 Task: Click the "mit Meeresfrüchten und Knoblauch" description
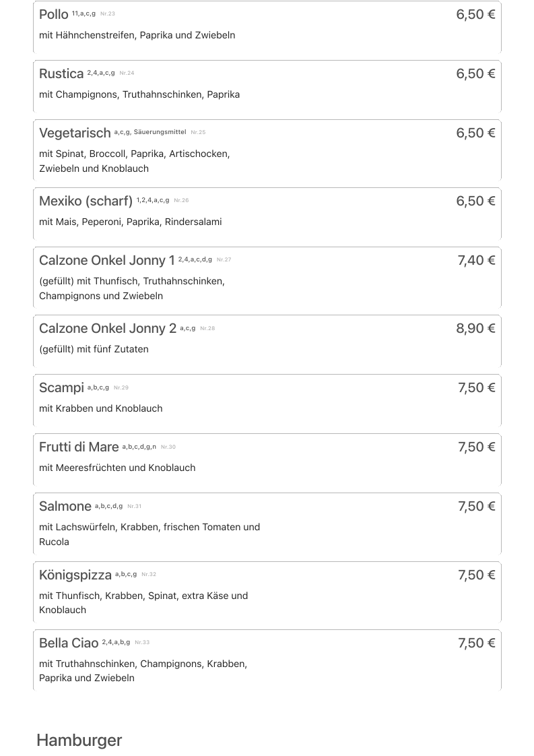click(x=117, y=468)
